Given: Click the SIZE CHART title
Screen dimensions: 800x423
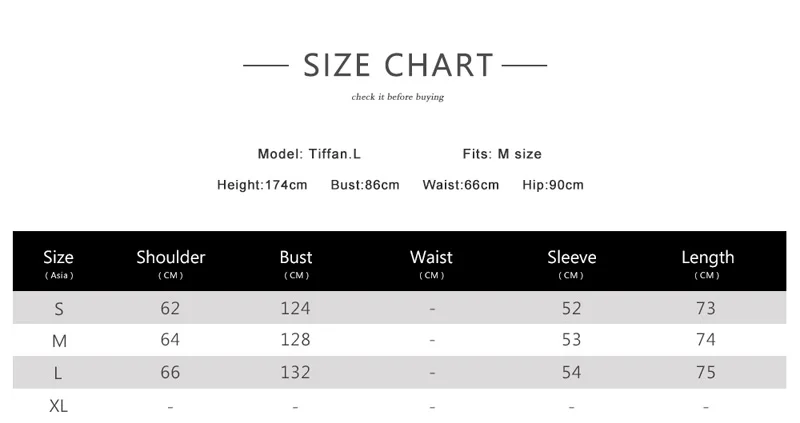Looking at the screenshot, I should coord(398,65).
